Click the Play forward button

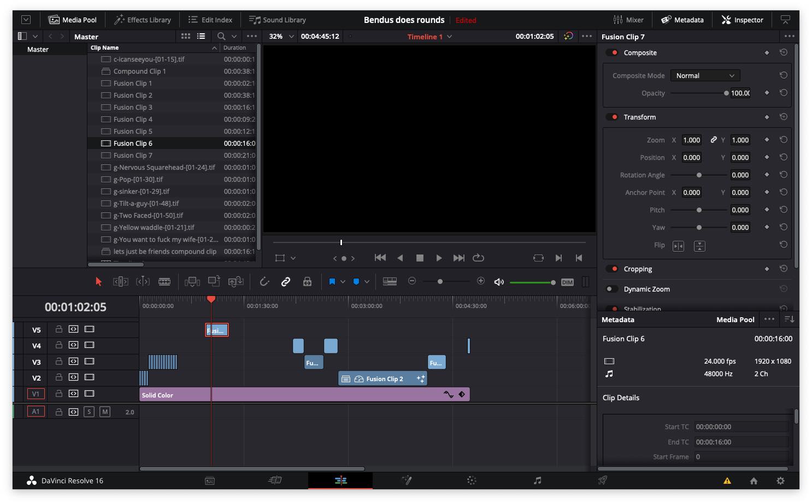[439, 258]
